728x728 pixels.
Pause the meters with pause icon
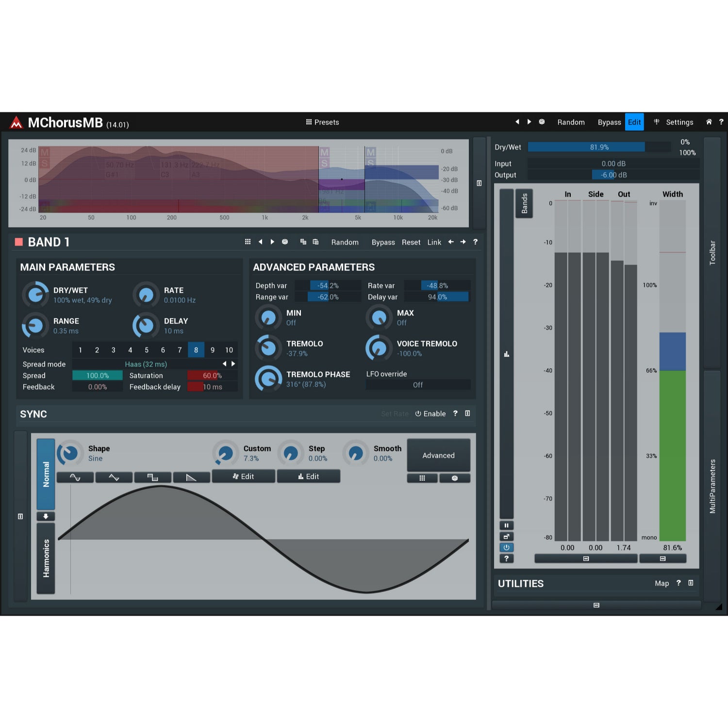coord(506,526)
